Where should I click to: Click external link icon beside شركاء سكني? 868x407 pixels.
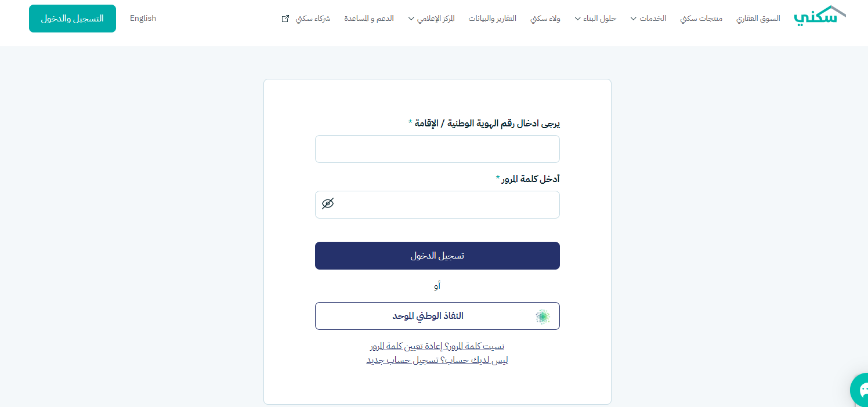coord(285,19)
